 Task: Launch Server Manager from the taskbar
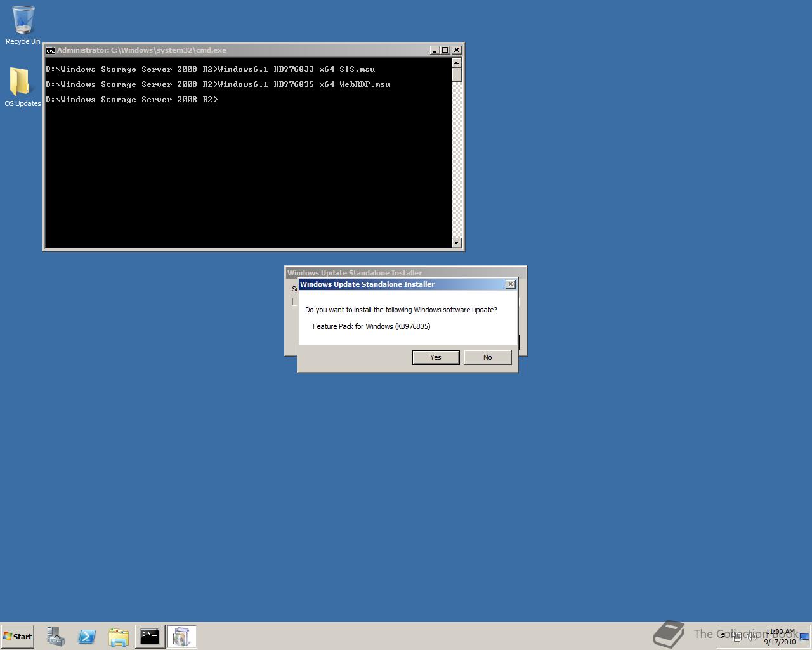coord(56,637)
